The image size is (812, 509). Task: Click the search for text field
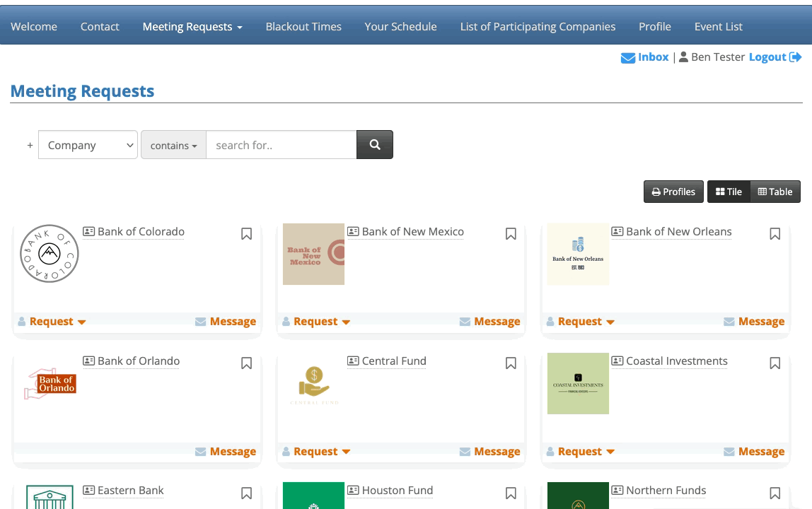[x=281, y=145]
